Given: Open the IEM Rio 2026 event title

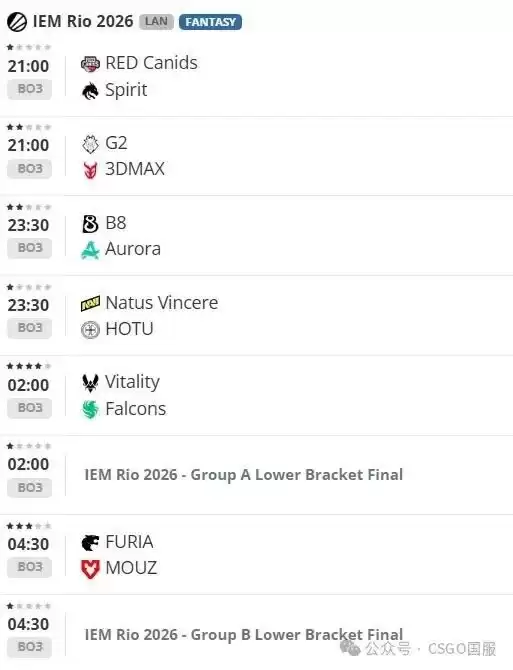Looking at the screenshot, I should (83, 21).
